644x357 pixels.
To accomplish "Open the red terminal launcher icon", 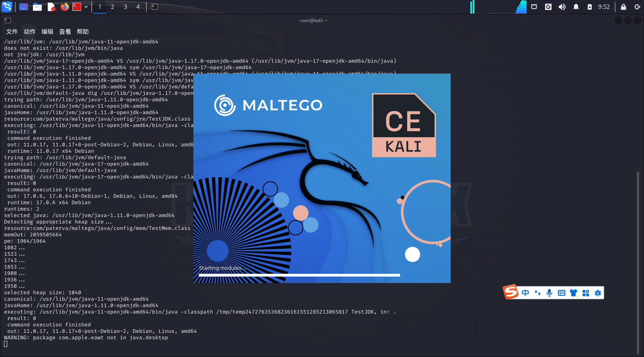I will (x=77, y=7).
